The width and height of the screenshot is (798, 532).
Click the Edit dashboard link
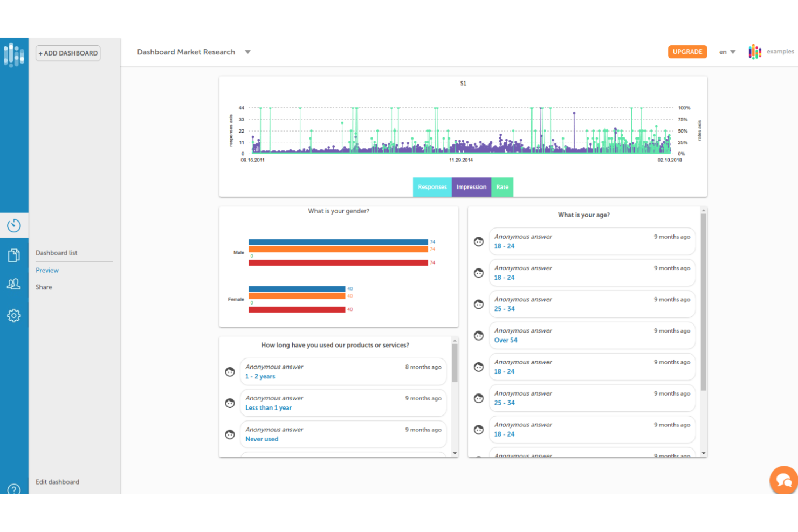point(57,482)
